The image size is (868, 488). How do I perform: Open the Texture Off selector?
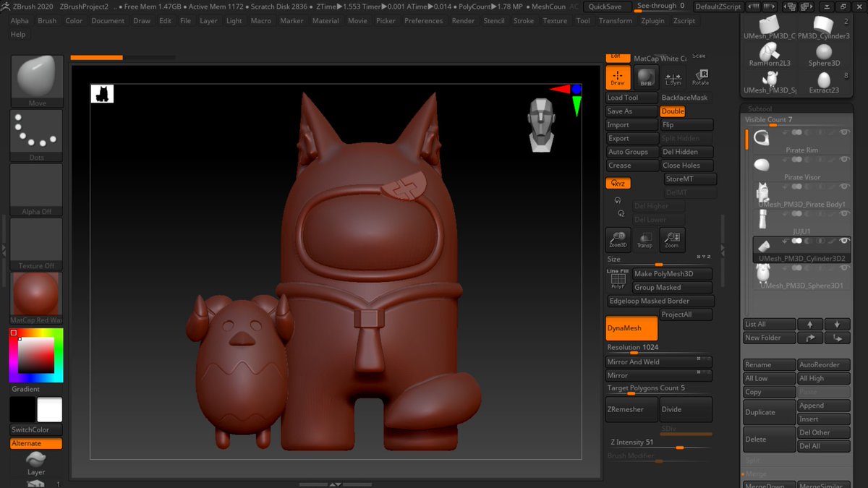click(x=36, y=244)
